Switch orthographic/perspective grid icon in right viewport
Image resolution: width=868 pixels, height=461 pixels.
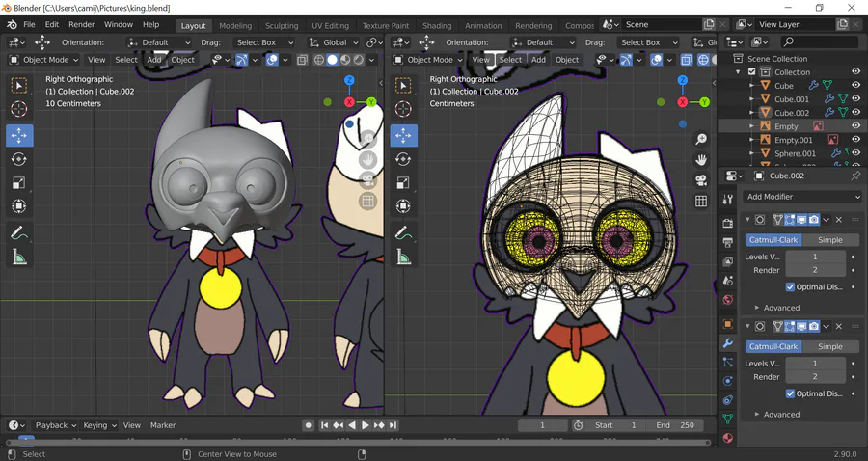pyautogui.click(x=701, y=201)
